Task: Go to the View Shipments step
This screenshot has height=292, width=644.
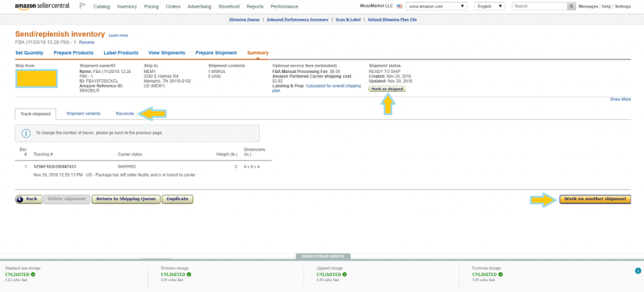Action: point(167,53)
